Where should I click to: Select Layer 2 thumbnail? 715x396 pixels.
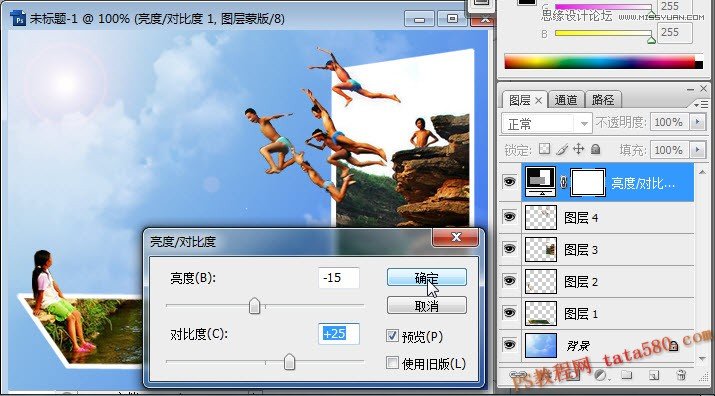[x=541, y=281]
